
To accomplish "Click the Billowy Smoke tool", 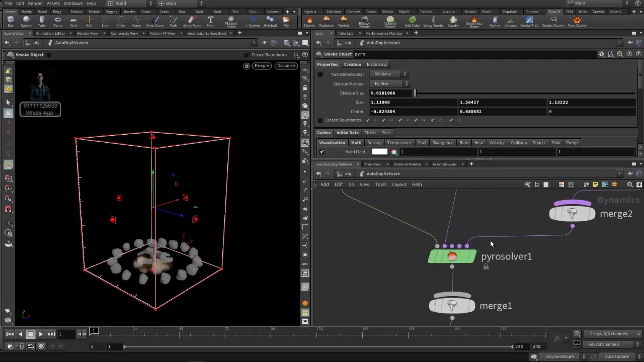I will pos(364,22).
